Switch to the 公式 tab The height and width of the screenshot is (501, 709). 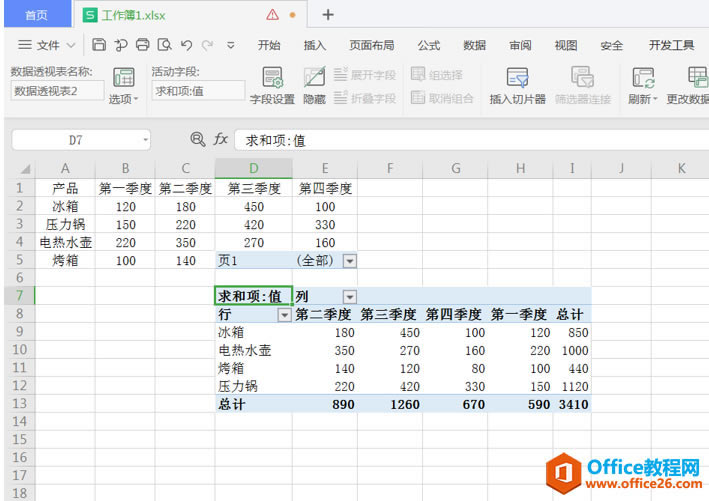(x=429, y=45)
